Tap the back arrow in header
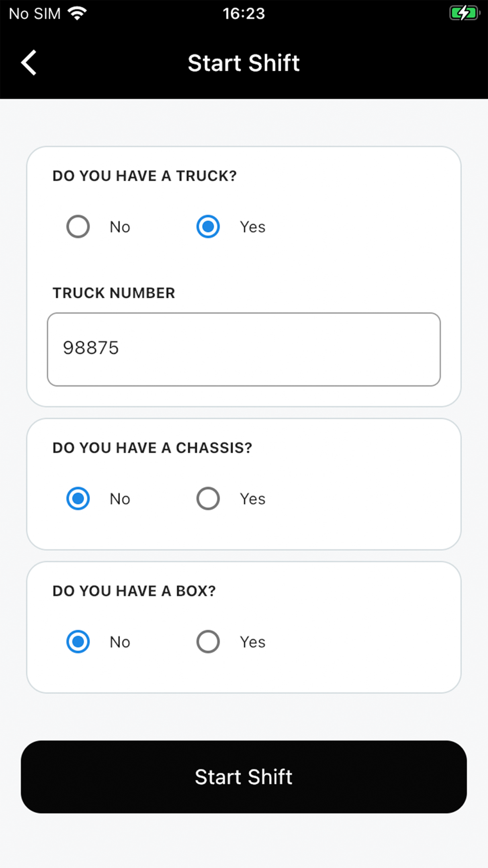 pos(29,63)
